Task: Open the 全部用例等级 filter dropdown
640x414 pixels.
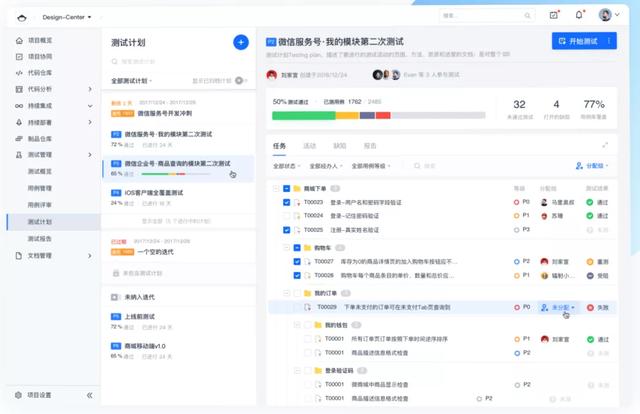Action: click(x=371, y=166)
